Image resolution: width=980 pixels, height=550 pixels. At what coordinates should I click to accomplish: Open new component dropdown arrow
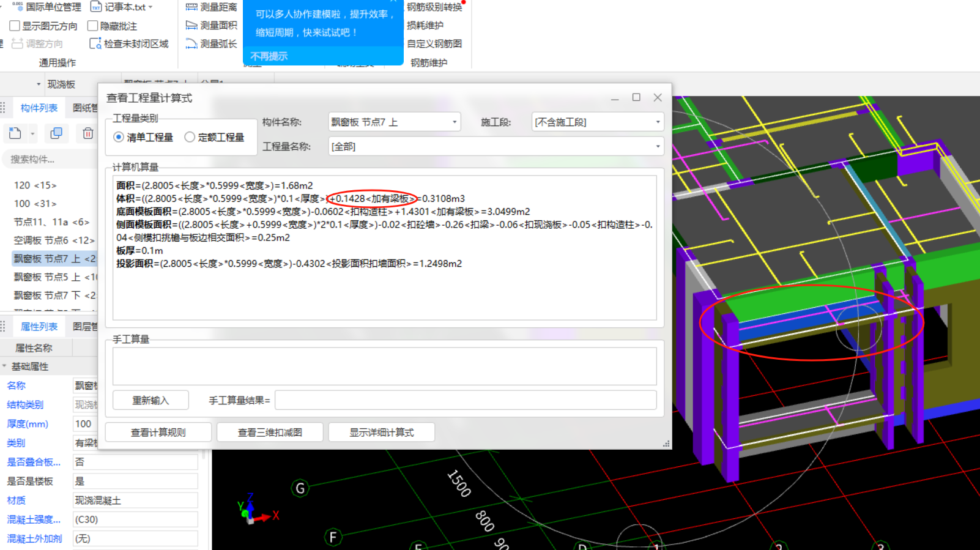[x=32, y=133]
